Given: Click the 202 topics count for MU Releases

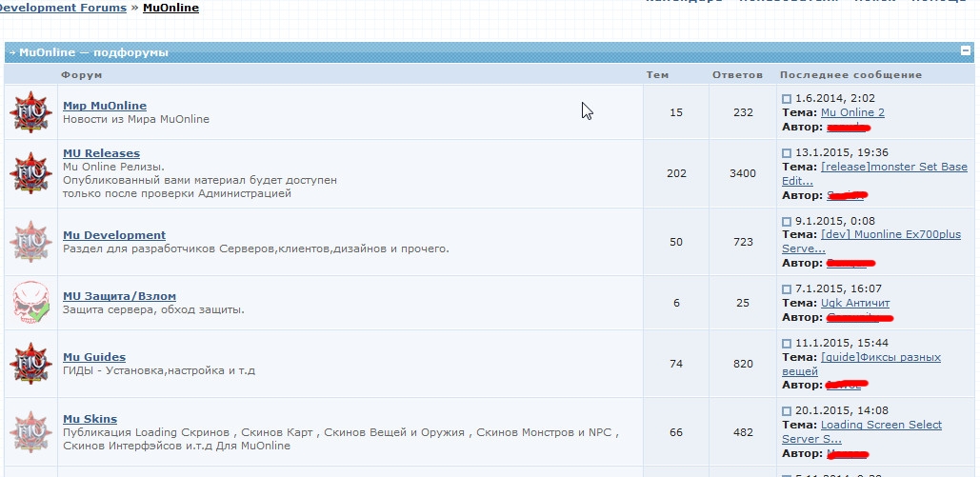Looking at the screenshot, I should coord(676,173).
